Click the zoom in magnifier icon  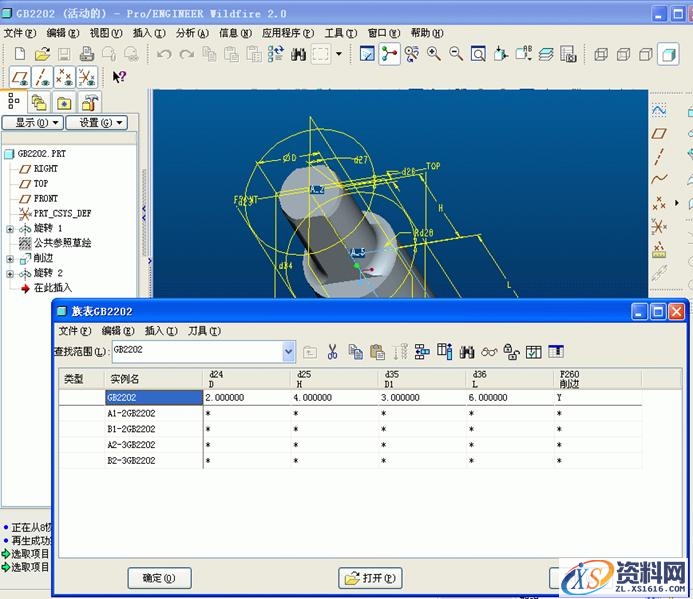click(x=434, y=54)
